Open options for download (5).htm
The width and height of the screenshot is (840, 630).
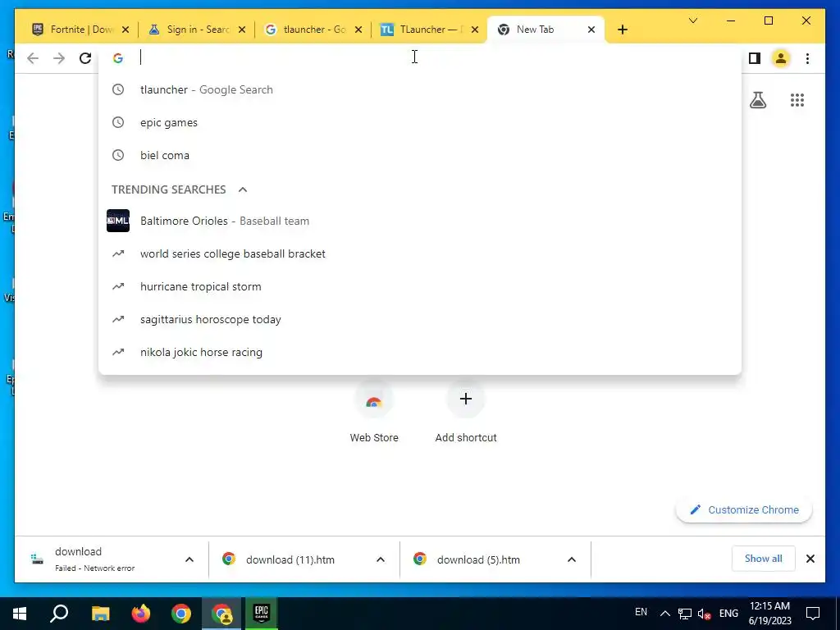click(572, 559)
